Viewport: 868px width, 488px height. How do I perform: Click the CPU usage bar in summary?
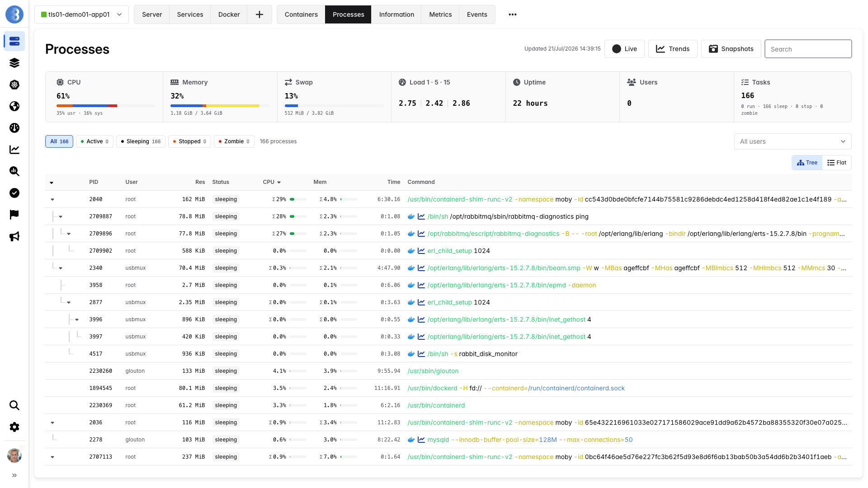[x=106, y=106]
